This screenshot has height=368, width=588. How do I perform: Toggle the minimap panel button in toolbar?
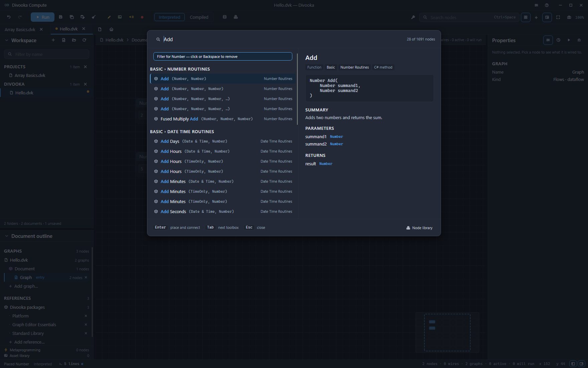(547, 17)
